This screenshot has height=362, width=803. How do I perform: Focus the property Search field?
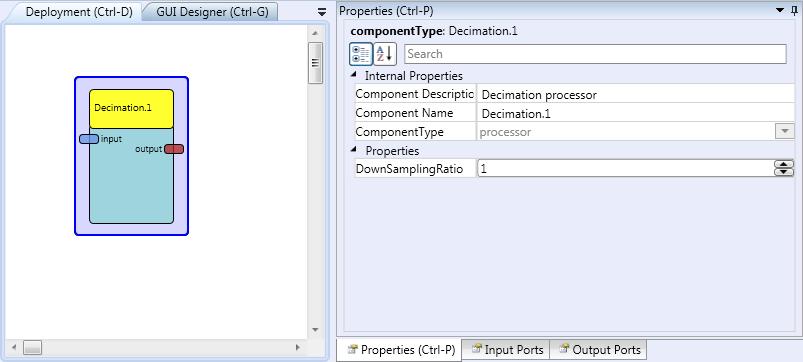click(595, 54)
